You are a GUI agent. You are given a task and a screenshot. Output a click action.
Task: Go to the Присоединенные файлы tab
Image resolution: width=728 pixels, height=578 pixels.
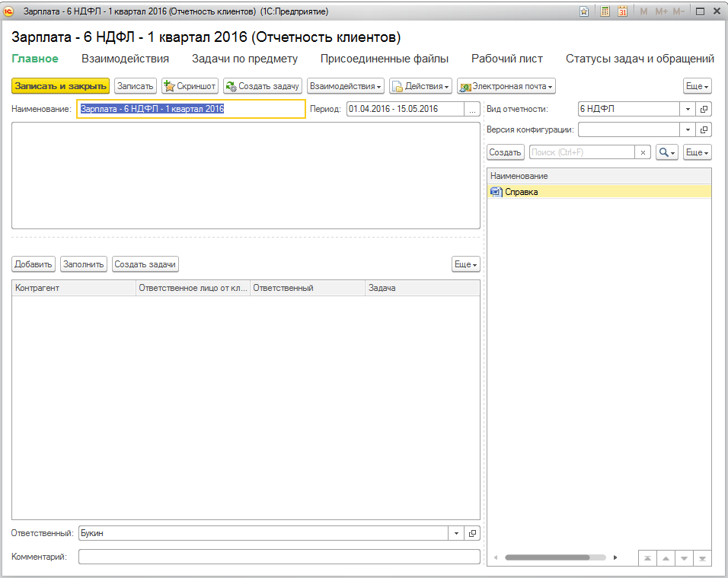(384, 59)
